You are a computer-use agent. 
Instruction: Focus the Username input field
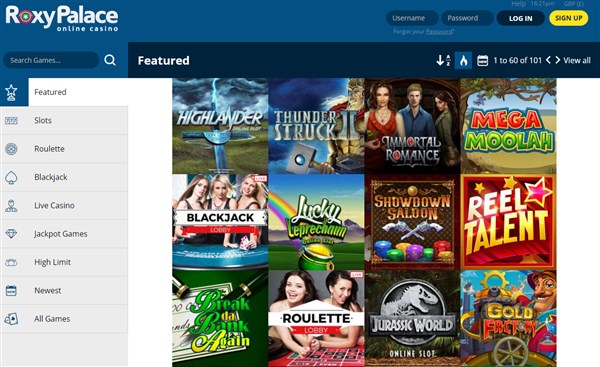pos(412,18)
